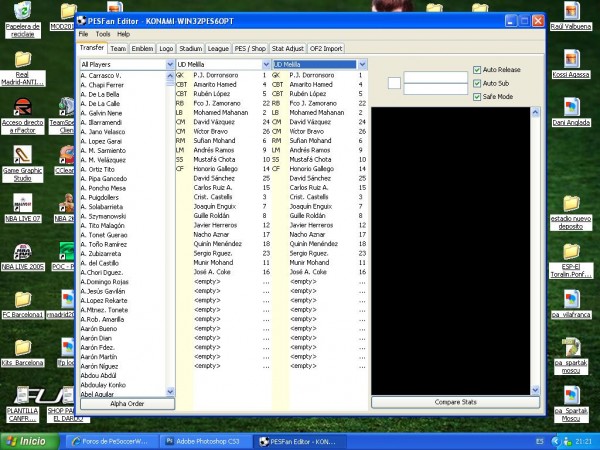
Task: Open pa_Spartak Moscu image file icon
Action: pos(571,404)
